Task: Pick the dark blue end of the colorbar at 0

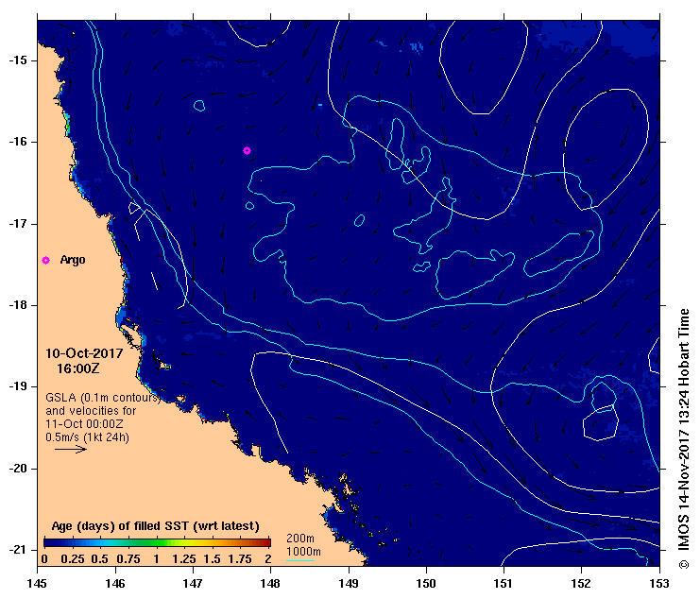Action: pos(46,543)
